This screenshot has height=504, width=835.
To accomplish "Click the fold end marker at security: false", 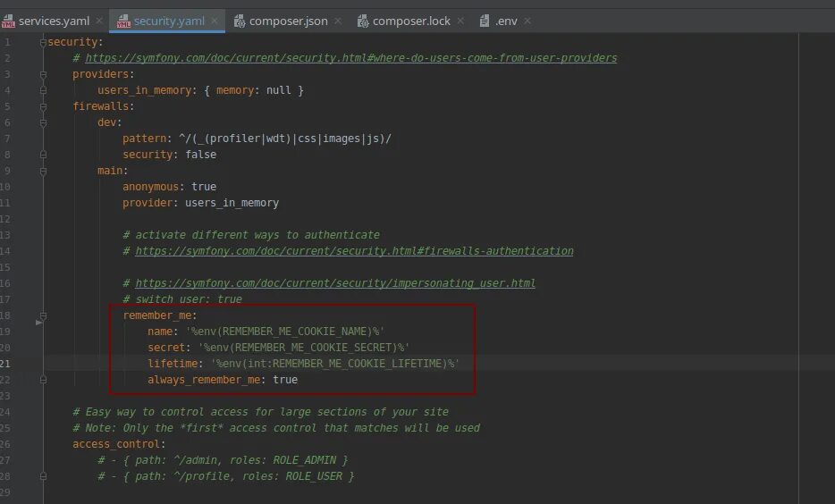I will [x=43, y=155].
